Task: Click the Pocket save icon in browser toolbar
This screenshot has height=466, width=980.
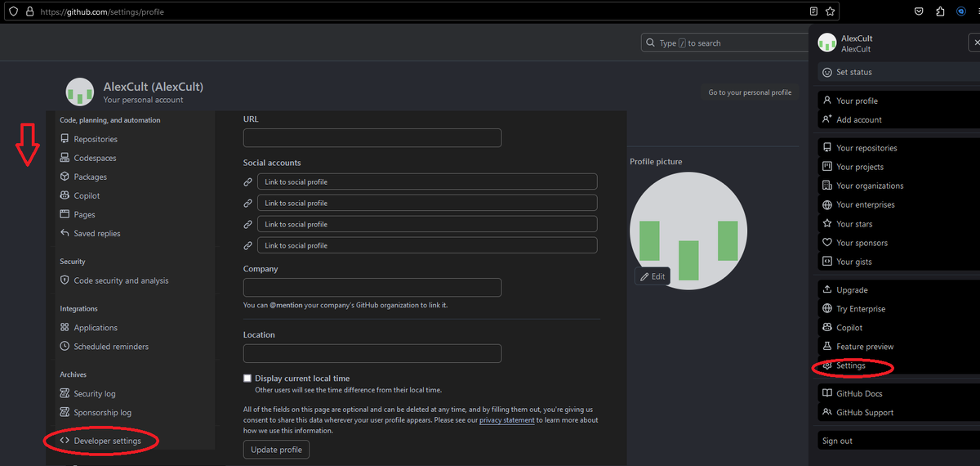Action: pyautogui.click(x=919, y=11)
